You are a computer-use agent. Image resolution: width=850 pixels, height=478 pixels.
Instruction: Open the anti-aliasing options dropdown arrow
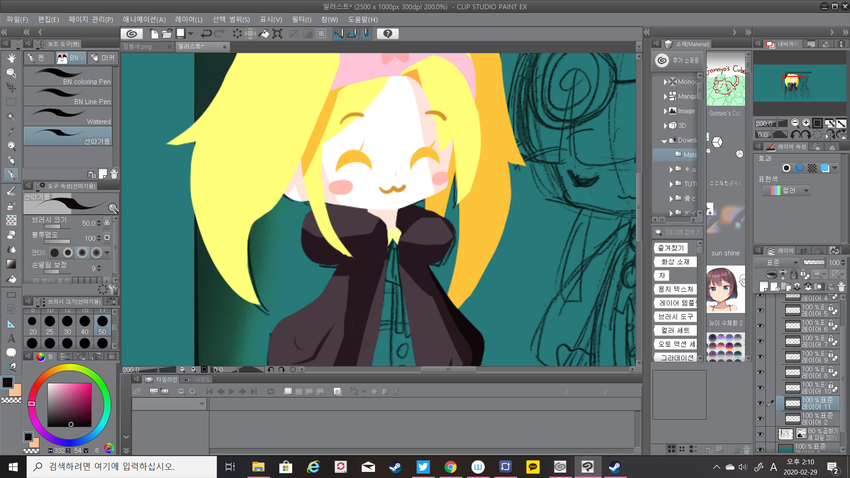coord(107,253)
